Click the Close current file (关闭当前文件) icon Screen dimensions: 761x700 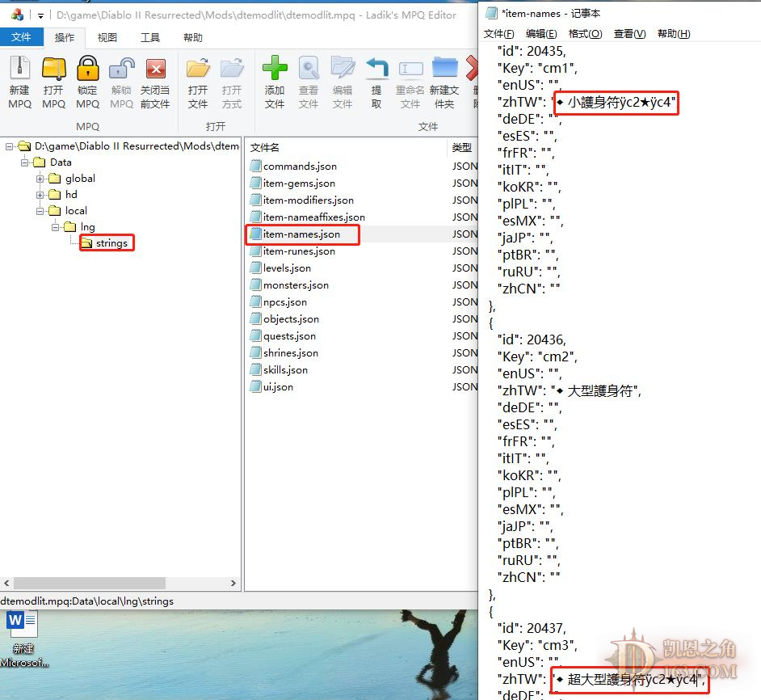pos(156,69)
